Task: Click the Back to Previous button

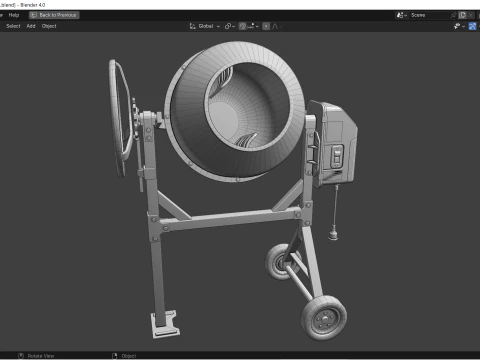Action: 54,15
